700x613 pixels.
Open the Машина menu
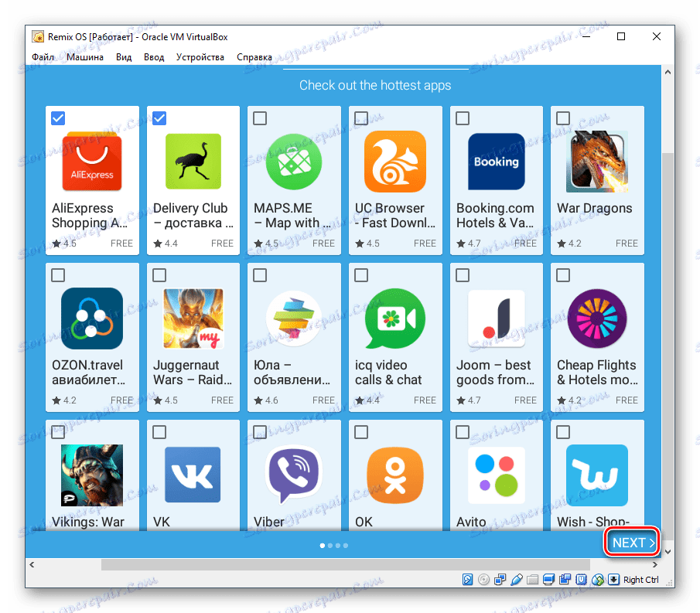(x=85, y=57)
